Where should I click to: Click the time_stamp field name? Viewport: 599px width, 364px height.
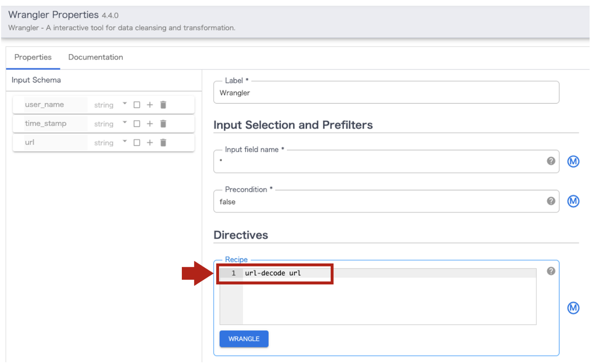pos(46,123)
